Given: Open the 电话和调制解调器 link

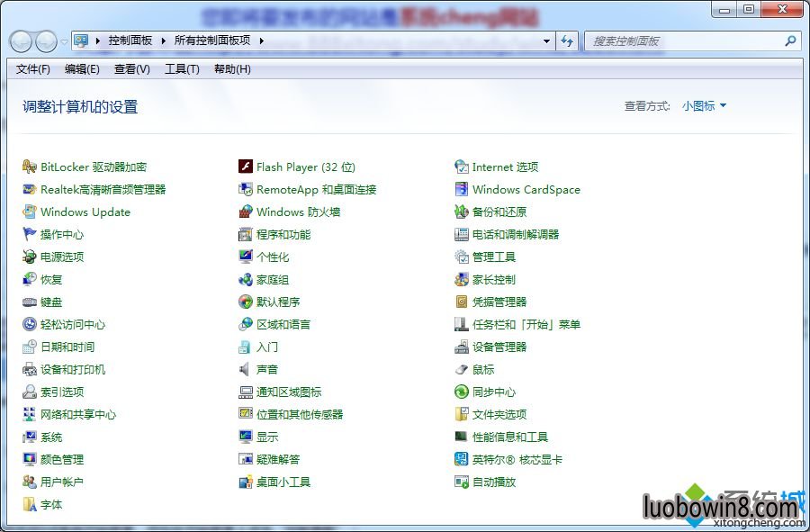Looking at the screenshot, I should coord(516,234).
